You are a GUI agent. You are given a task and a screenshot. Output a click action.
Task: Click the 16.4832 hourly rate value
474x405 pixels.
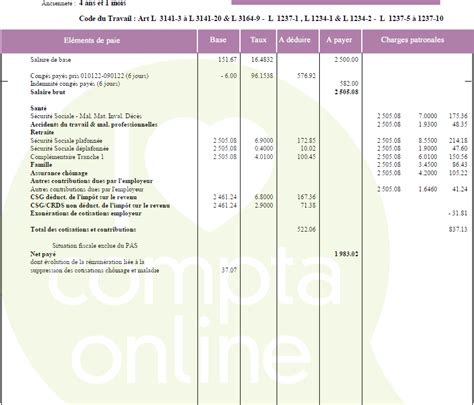click(x=262, y=60)
